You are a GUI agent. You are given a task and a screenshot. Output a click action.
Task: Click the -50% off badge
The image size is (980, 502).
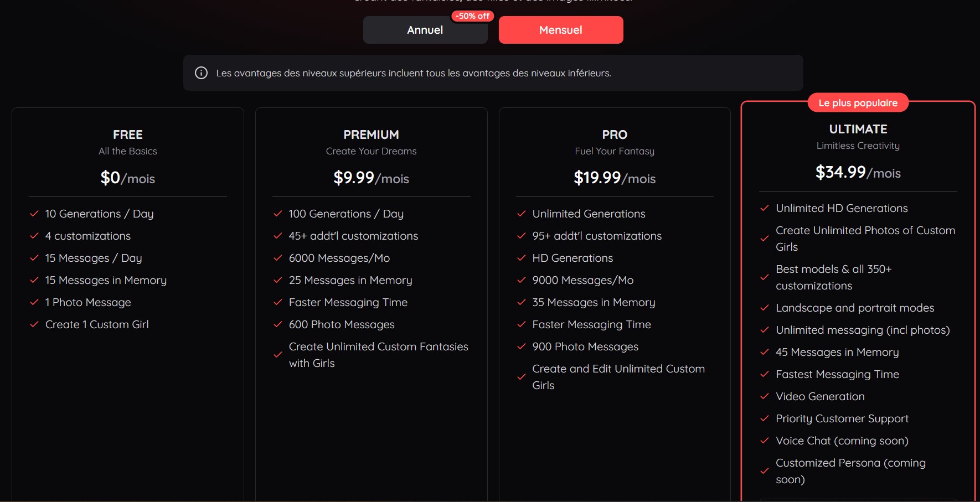472,16
